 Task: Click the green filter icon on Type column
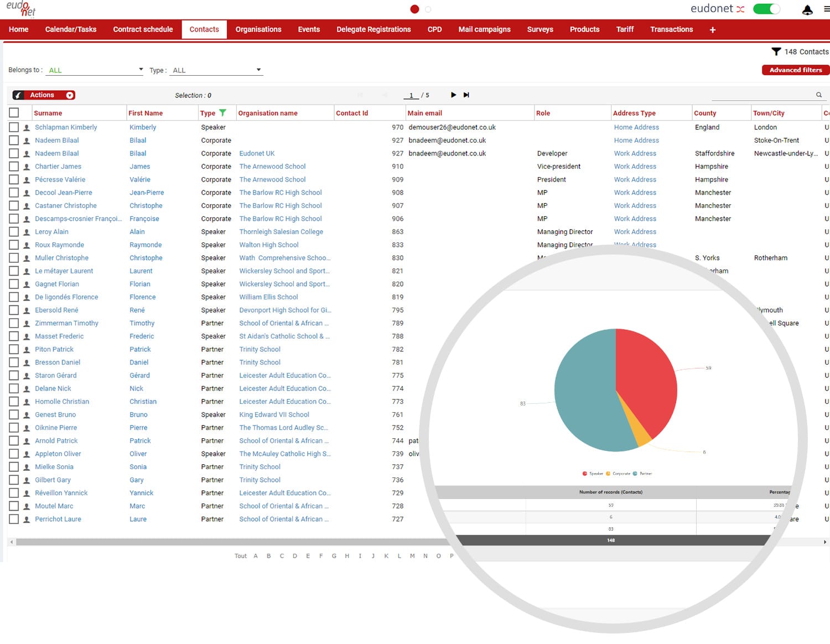pyautogui.click(x=222, y=113)
